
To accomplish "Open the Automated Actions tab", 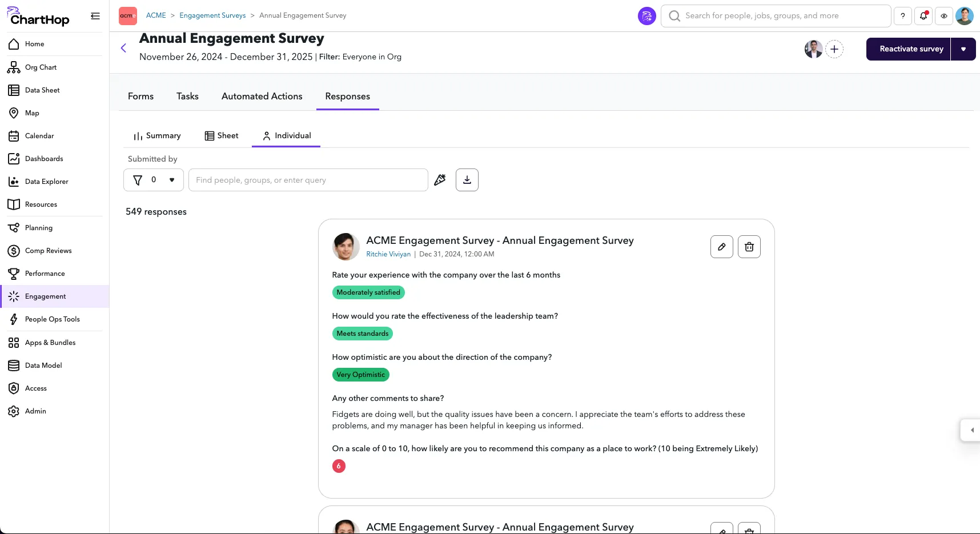I will point(262,97).
